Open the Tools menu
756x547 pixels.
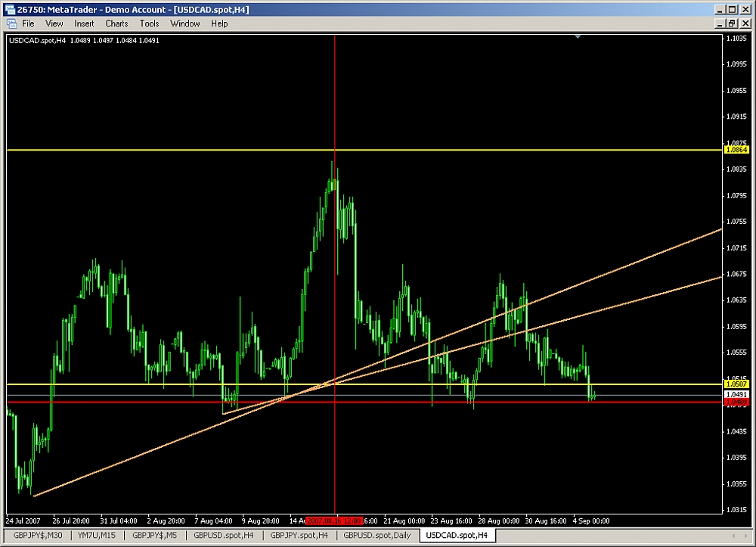[x=149, y=23]
